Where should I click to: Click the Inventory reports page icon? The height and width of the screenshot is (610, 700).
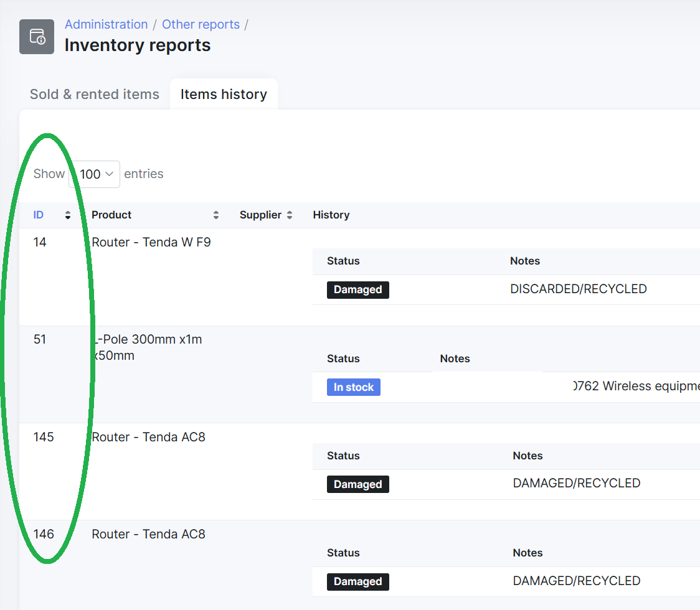[x=37, y=37]
